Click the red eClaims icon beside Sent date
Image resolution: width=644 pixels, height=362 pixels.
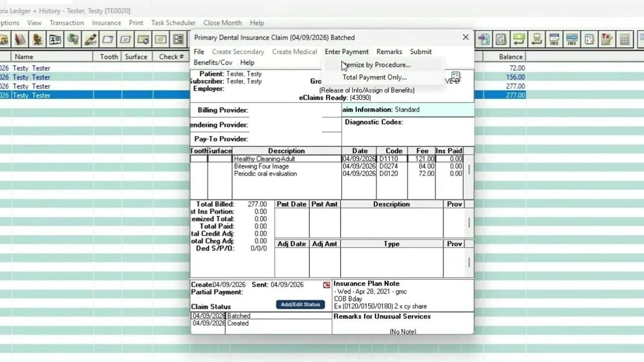point(327,285)
